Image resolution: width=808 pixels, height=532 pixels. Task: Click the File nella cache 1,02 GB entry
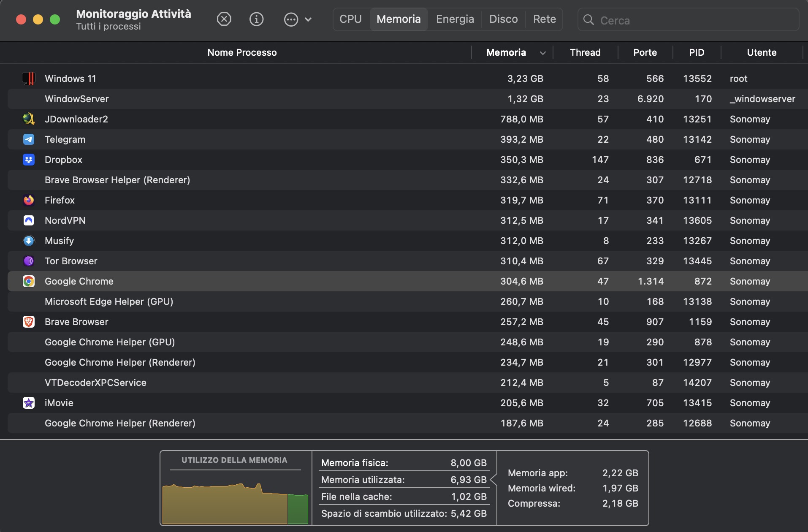(x=404, y=497)
